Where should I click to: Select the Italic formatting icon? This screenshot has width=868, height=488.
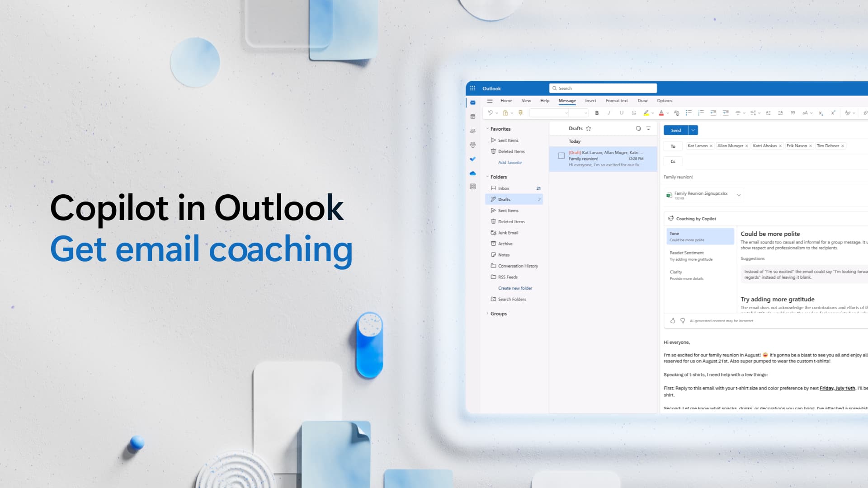tap(609, 113)
